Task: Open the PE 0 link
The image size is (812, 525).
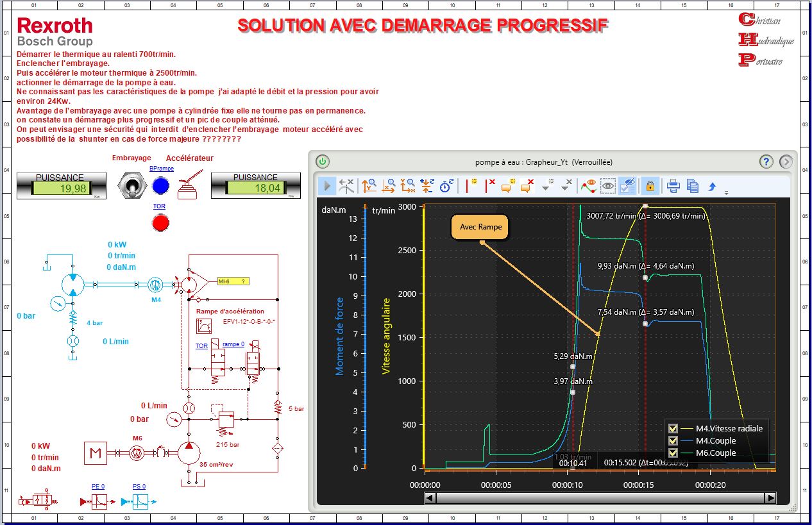Action: pyautogui.click(x=98, y=487)
